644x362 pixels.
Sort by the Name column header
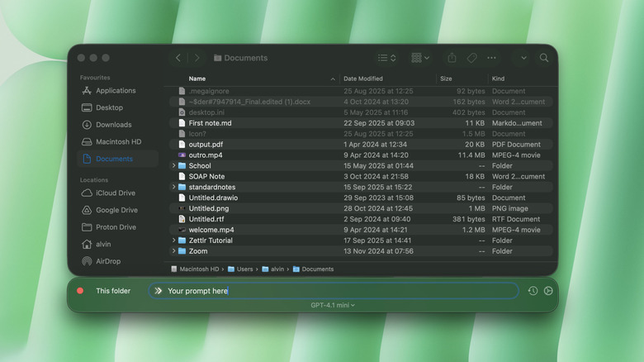point(197,79)
